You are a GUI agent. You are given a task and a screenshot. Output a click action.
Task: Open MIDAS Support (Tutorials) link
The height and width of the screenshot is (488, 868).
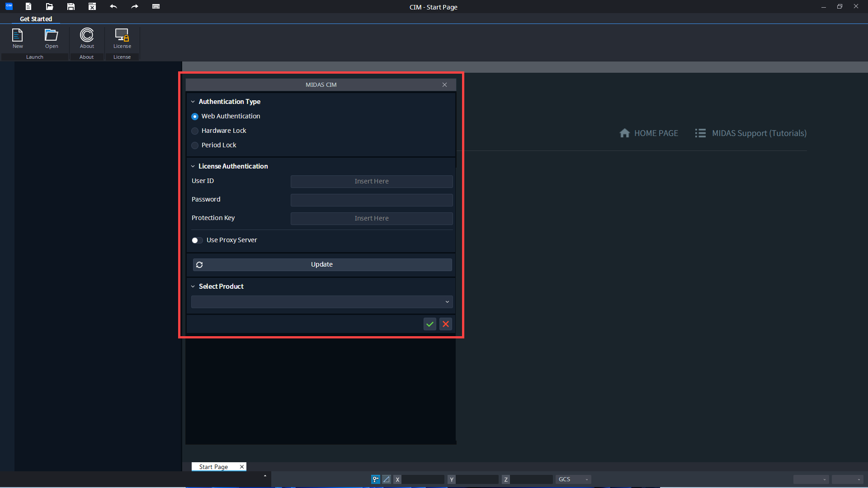click(x=751, y=133)
